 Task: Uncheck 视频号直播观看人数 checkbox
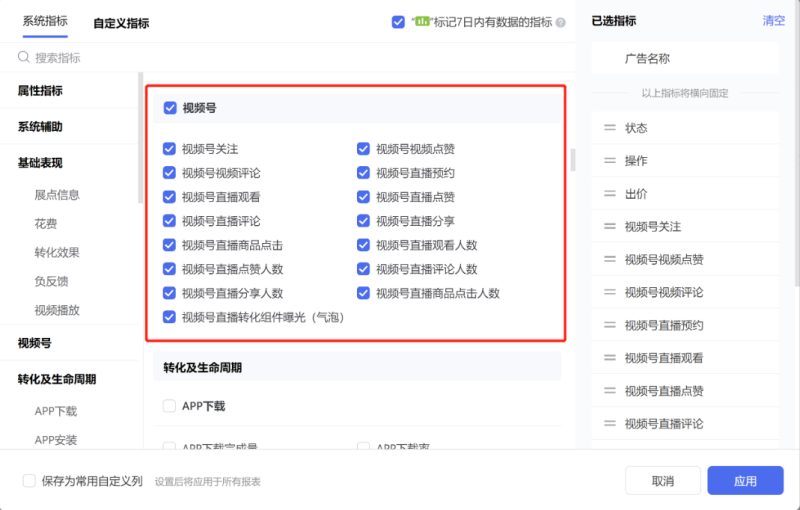pyautogui.click(x=363, y=245)
